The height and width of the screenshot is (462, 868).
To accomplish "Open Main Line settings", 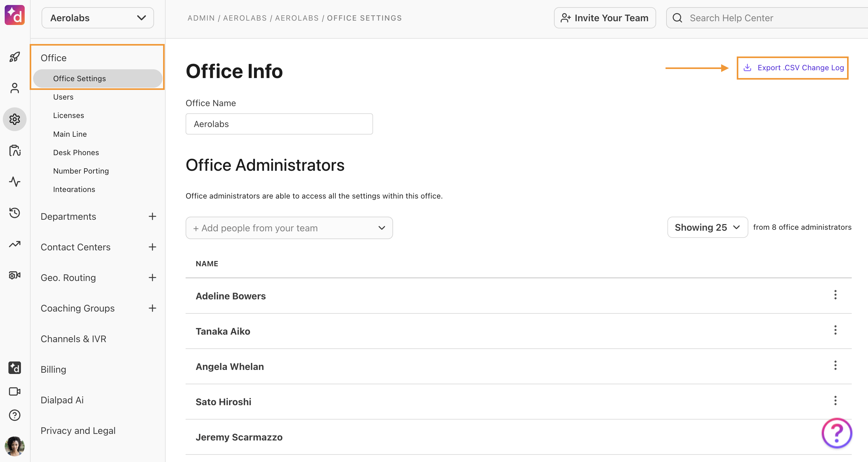I will pyautogui.click(x=70, y=134).
